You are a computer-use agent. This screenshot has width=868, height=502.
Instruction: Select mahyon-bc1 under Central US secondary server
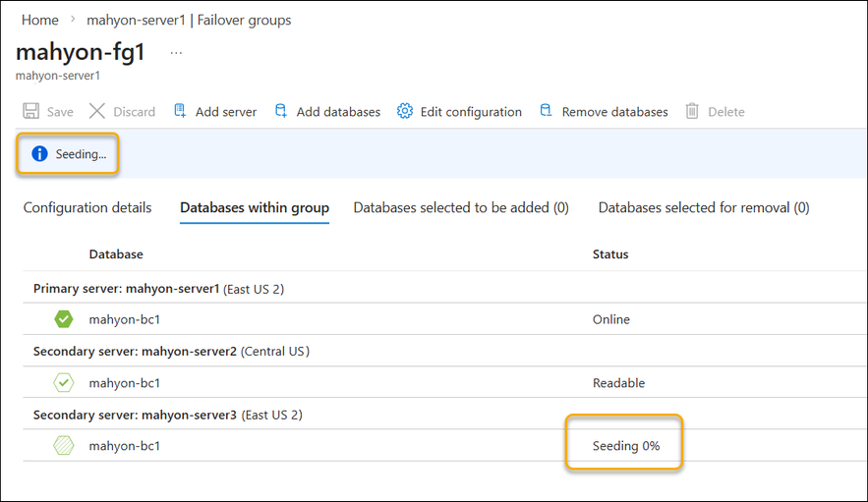pyautogui.click(x=124, y=383)
